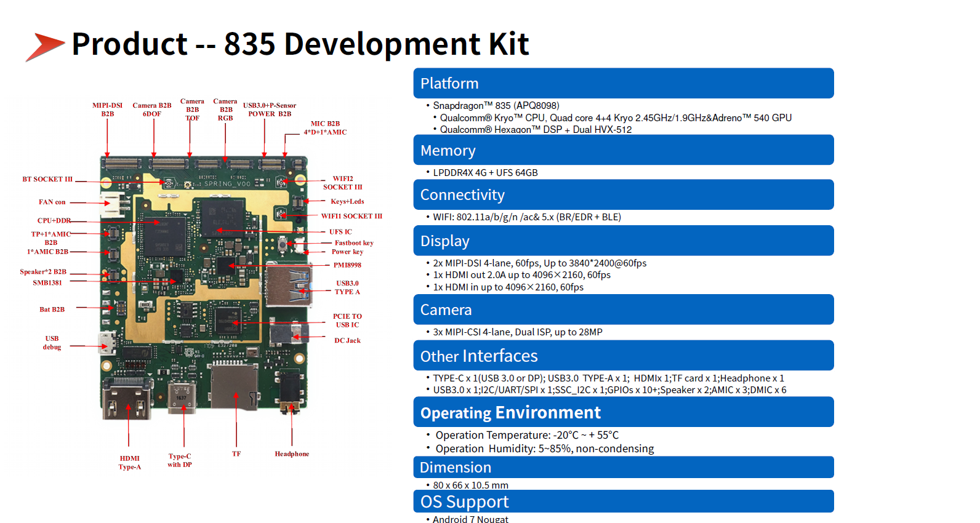This screenshot has height=523, width=980.
Task: Click the "Snapdragon™ 835 (APQ8098)" bullet
Action: pos(496,106)
